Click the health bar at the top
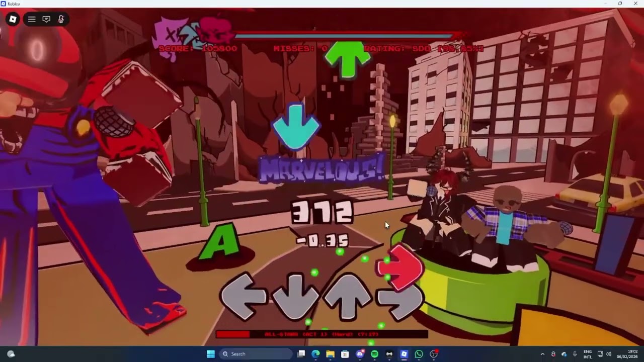644x362 pixels. (x=344, y=36)
